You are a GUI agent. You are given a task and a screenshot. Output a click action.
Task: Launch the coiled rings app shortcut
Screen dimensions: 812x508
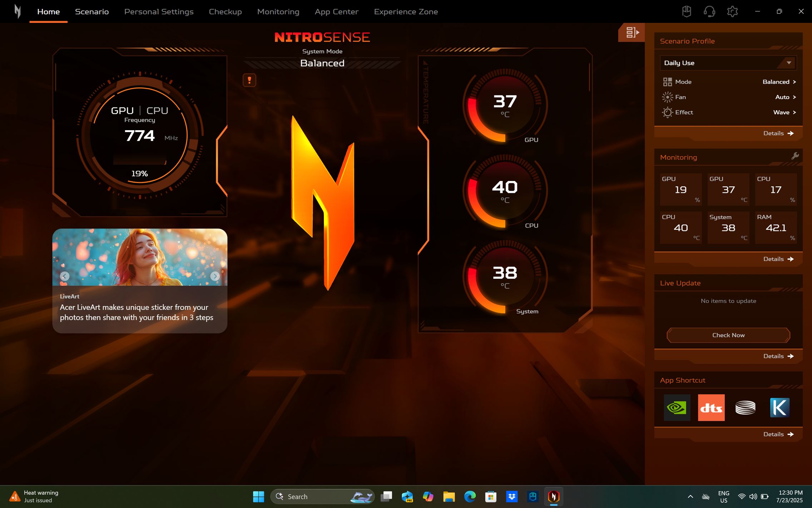[x=745, y=408]
